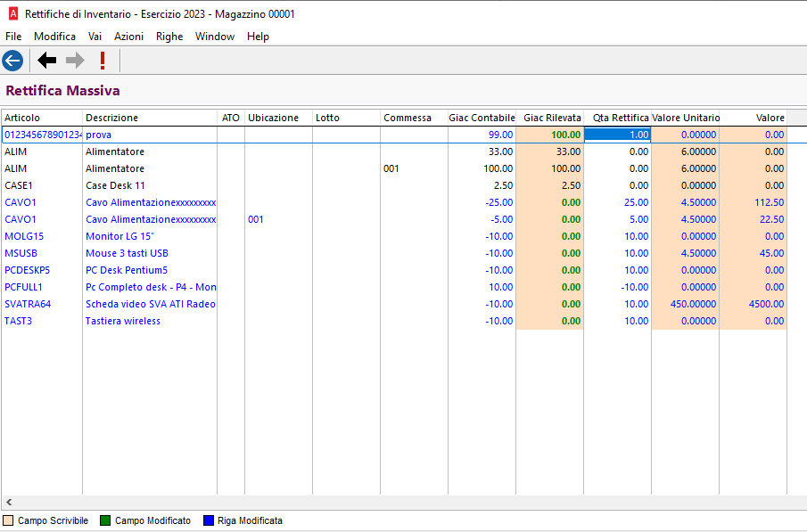Viewport: 807px width, 532px height.
Task: Click the horizontal scrollbar left arrow
Action: [9, 503]
